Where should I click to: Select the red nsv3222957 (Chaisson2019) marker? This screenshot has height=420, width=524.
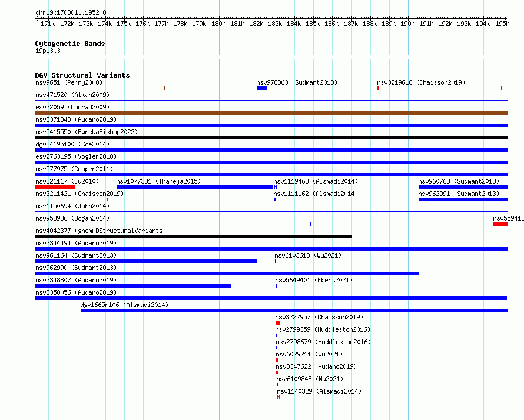(x=277, y=323)
